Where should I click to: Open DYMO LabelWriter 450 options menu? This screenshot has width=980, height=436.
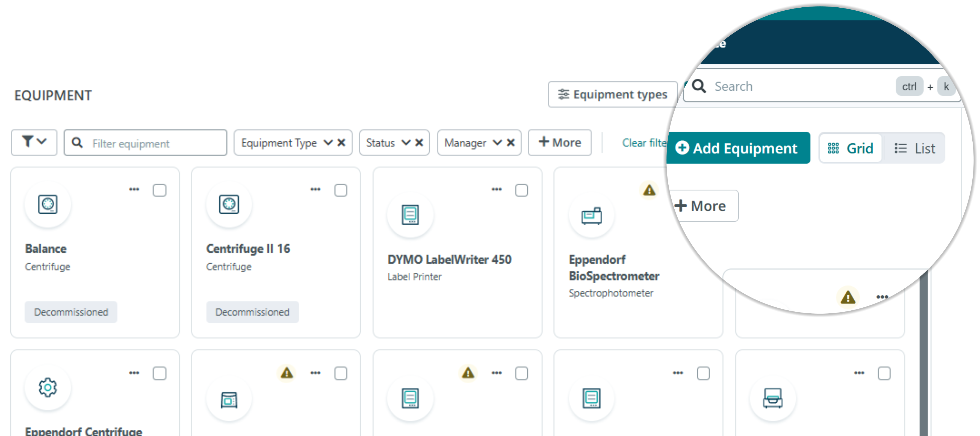(497, 189)
